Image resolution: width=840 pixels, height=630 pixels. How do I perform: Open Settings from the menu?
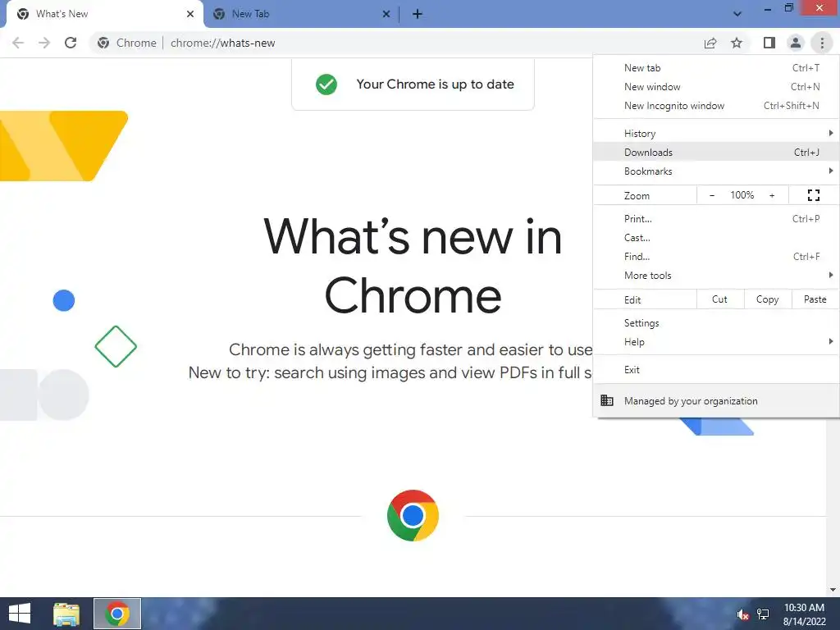coord(716,323)
